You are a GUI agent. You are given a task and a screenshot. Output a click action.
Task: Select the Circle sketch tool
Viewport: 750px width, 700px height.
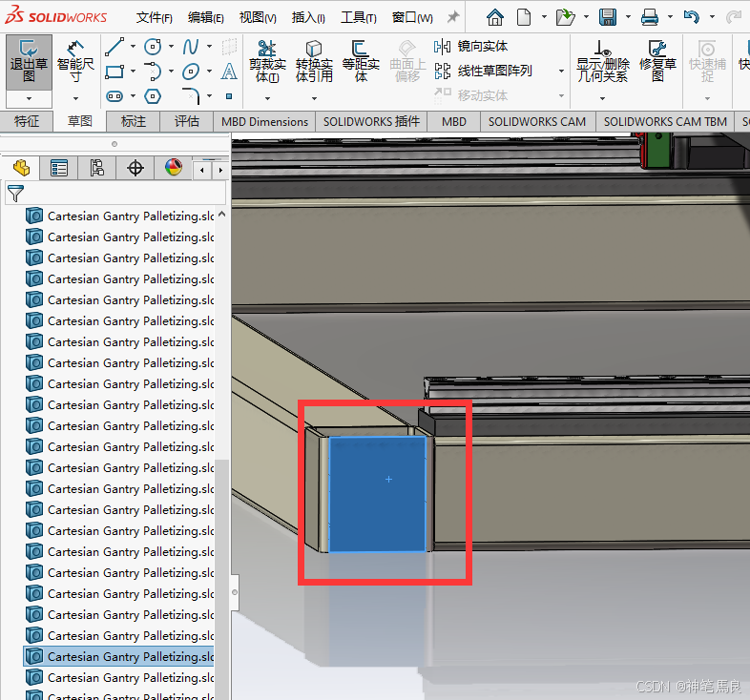point(153,47)
